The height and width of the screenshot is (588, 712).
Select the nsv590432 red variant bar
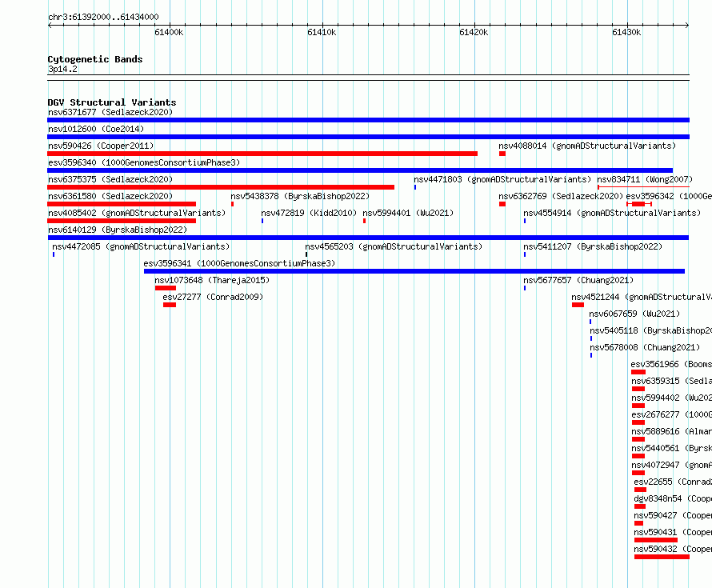coord(662,557)
